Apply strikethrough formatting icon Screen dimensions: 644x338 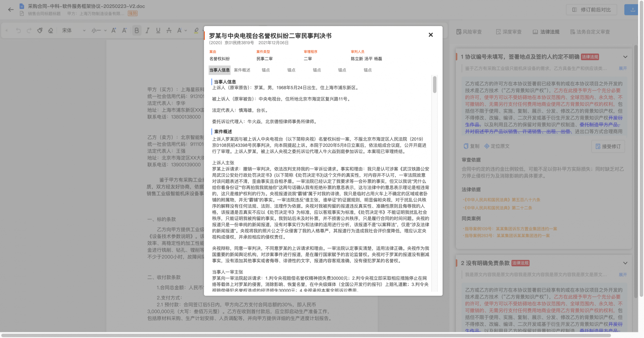[x=169, y=30]
